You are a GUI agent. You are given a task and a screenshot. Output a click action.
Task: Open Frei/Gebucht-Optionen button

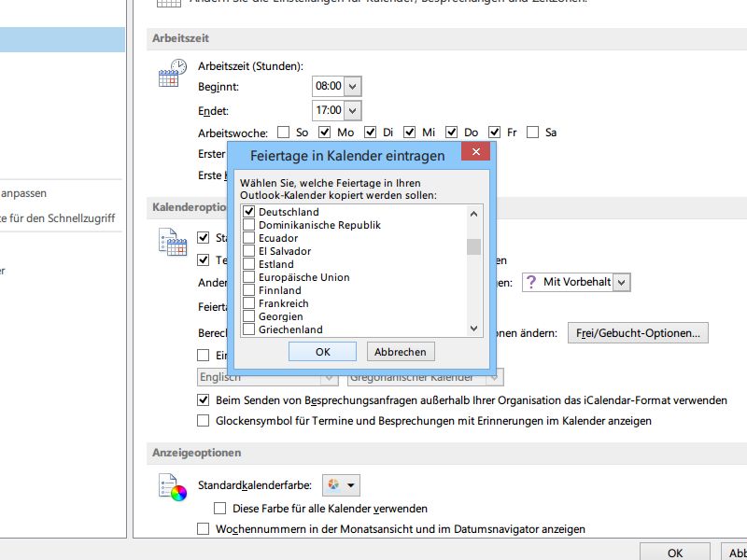coord(638,333)
